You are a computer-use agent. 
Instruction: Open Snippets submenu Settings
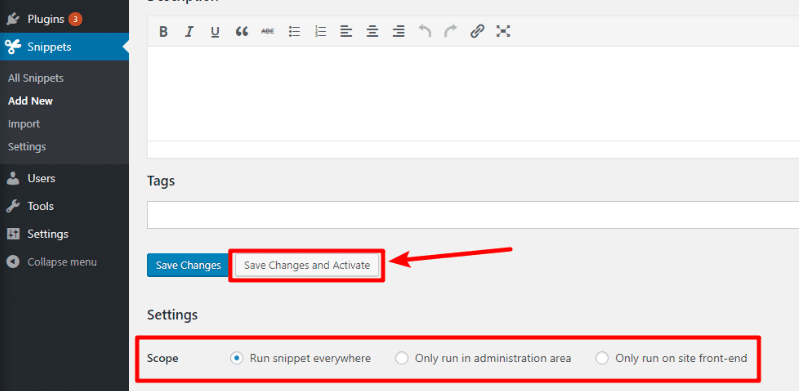coord(27,147)
